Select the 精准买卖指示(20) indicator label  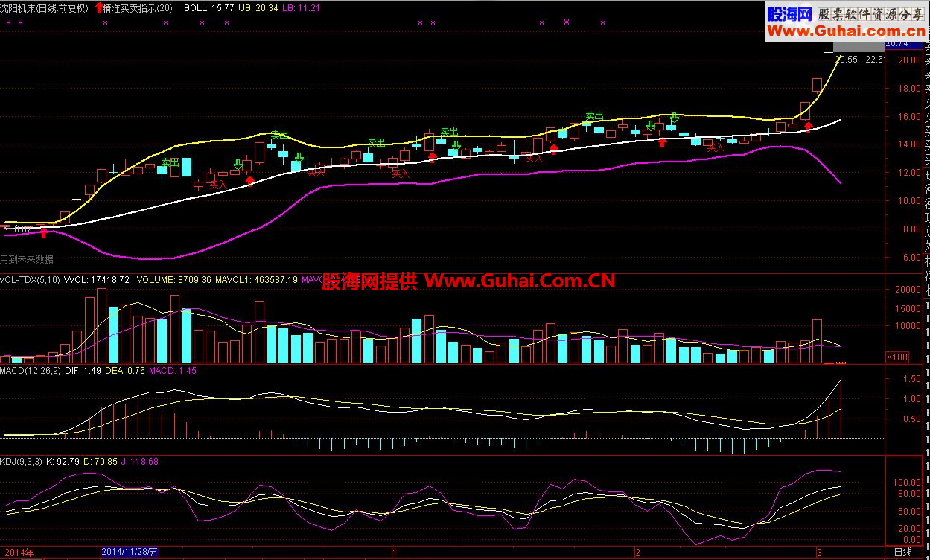138,8
